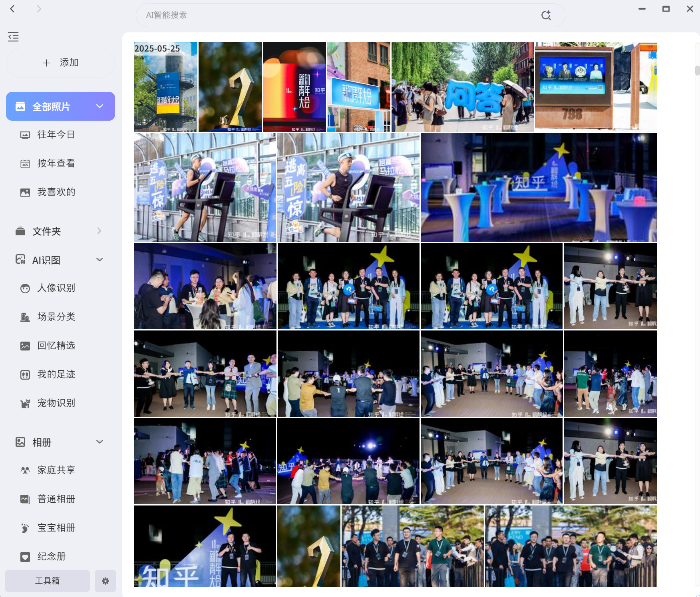This screenshot has width=700, height=597.
Task: Click the 相册 album icon
Action: (20, 442)
